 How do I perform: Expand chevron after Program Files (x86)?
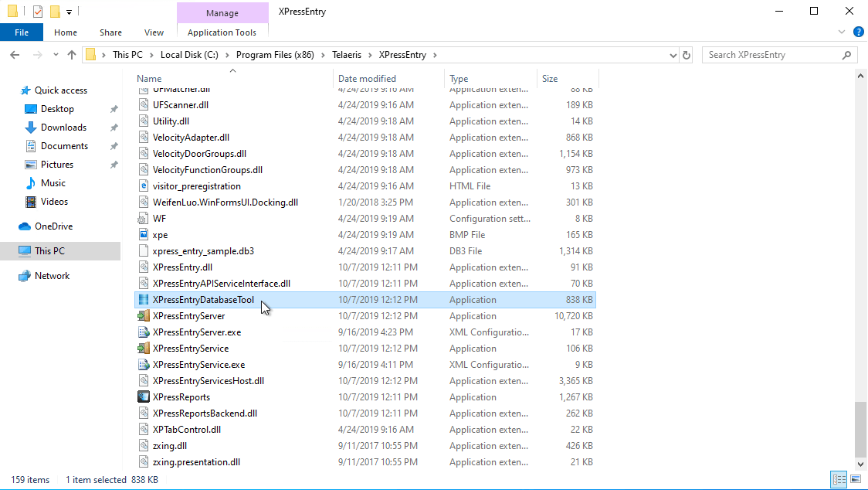pos(324,55)
